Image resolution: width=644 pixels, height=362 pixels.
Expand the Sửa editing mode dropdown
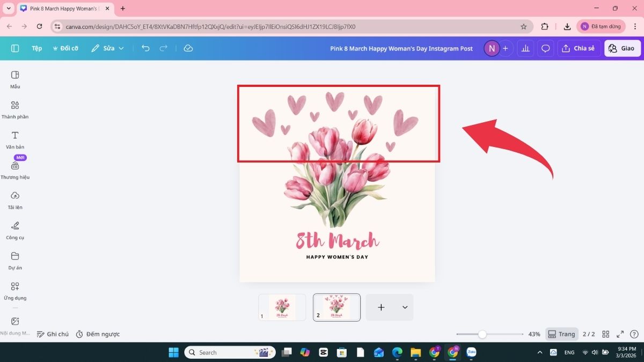(108, 48)
